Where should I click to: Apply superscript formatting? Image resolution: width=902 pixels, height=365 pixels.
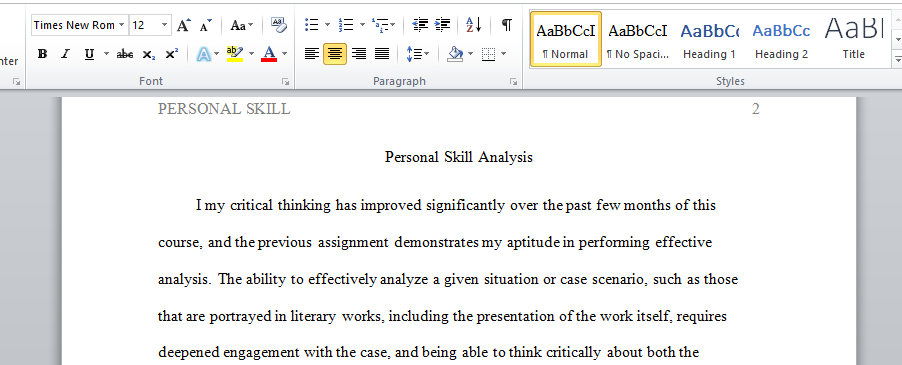click(x=171, y=55)
